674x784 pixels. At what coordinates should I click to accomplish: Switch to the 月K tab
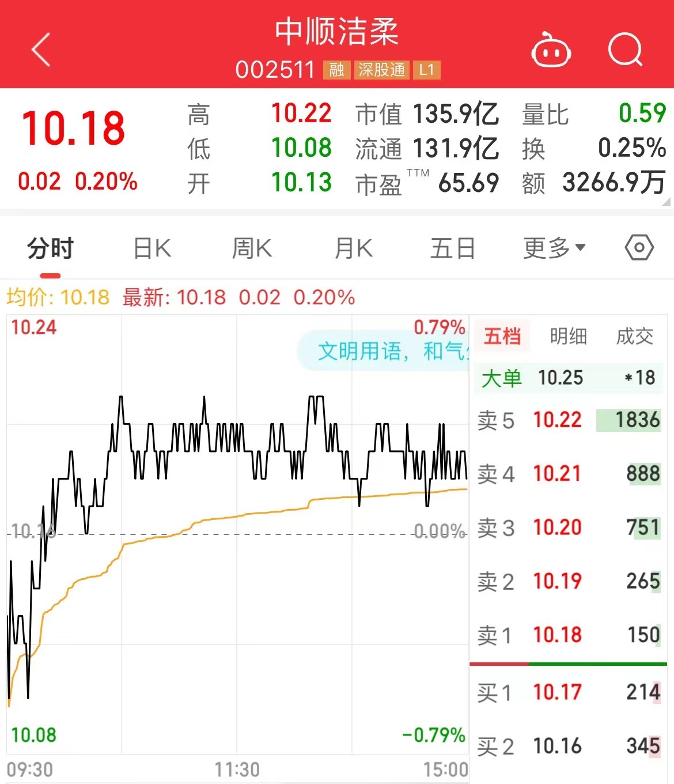[354, 248]
